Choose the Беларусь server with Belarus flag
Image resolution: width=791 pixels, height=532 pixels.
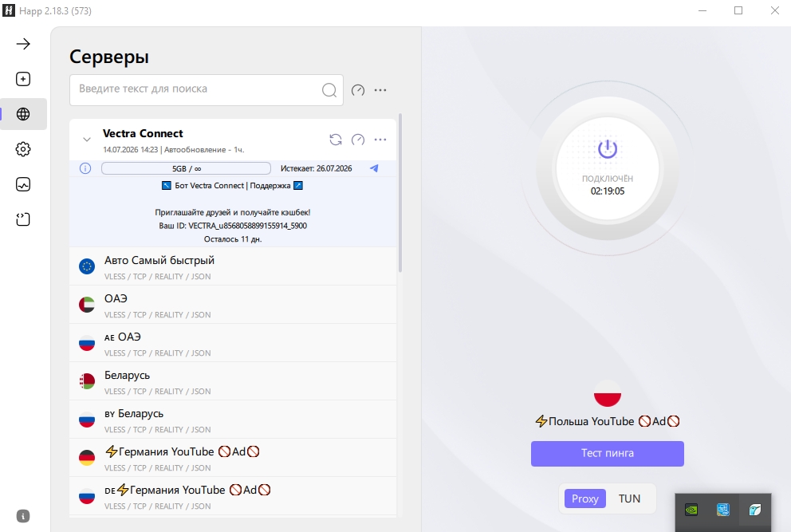point(233,381)
